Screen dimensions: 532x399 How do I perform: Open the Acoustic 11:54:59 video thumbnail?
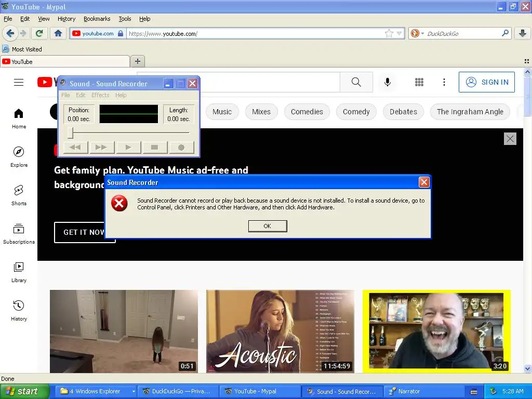(x=280, y=331)
